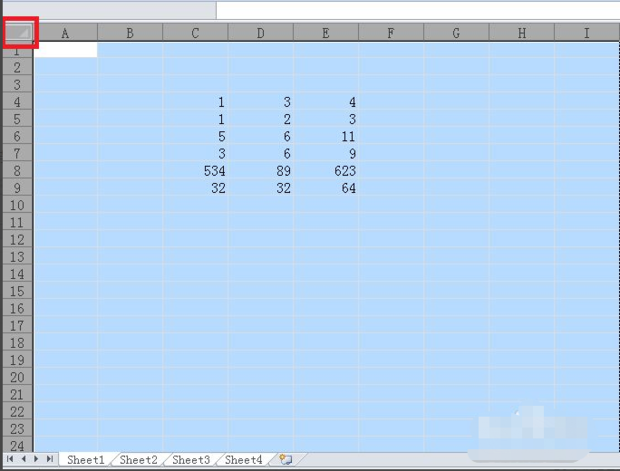Click cell C7 containing 3
The height and width of the screenshot is (471, 620).
click(195, 153)
